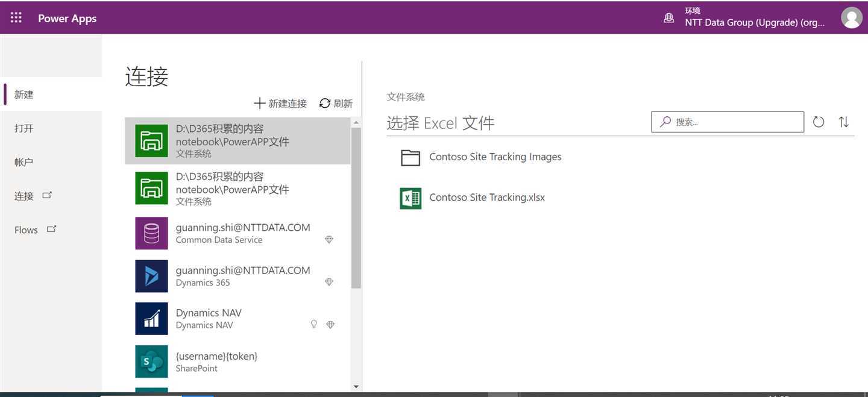The height and width of the screenshot is (397, 868).
Task: Click scroll down arrow of connections list
Action: pyautogui.click(x=356, y=386)
